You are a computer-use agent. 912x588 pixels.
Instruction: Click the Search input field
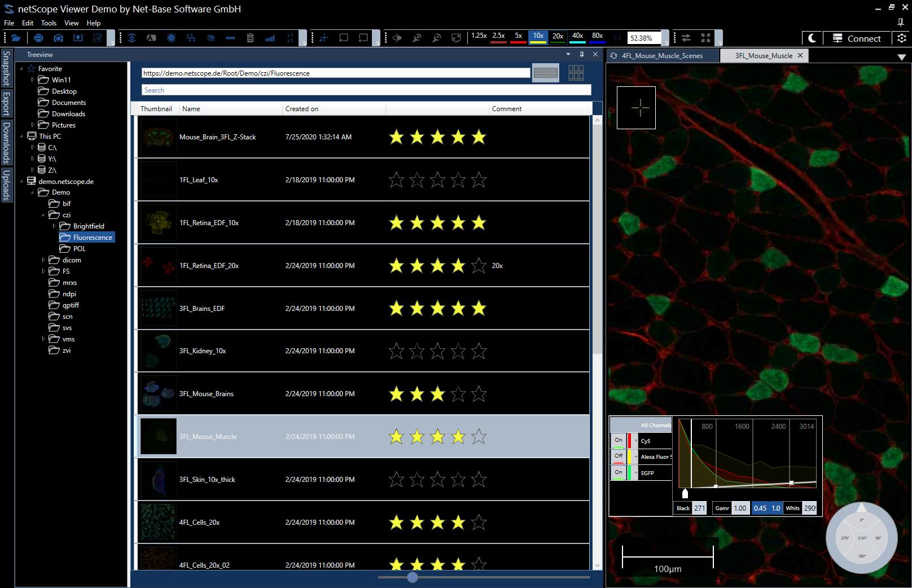(366, 90)
